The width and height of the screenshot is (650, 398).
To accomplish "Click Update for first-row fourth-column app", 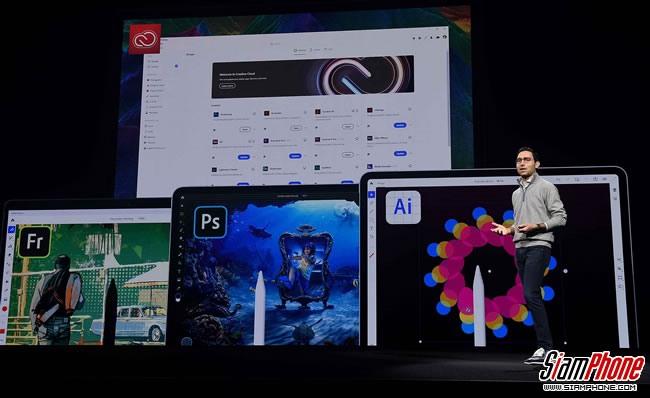I will click(x=400, y=125).
